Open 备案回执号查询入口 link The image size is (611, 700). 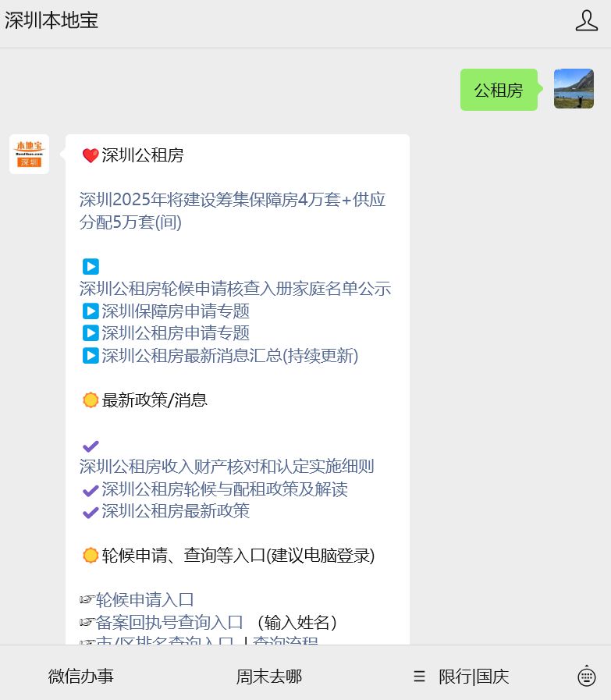(x=169, y=622)
